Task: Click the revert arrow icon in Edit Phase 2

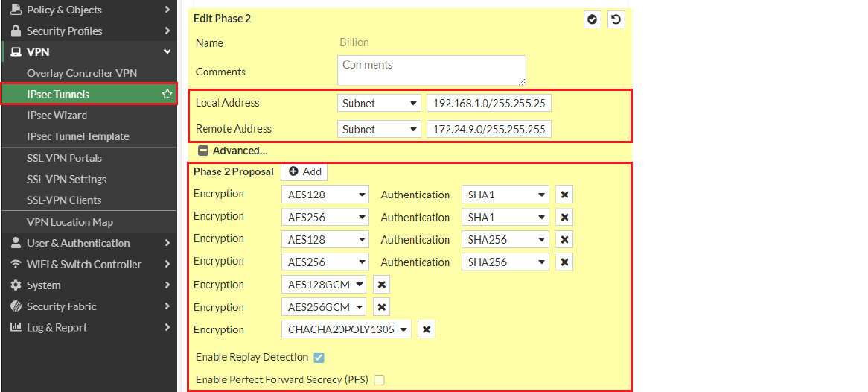Action: [x=616, y=19]
